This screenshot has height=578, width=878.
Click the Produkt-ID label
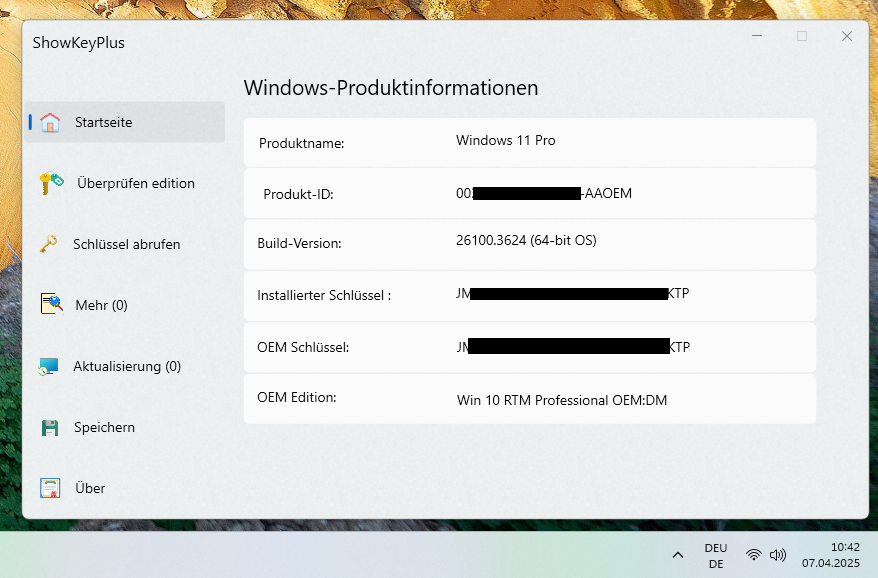point(298,194)
